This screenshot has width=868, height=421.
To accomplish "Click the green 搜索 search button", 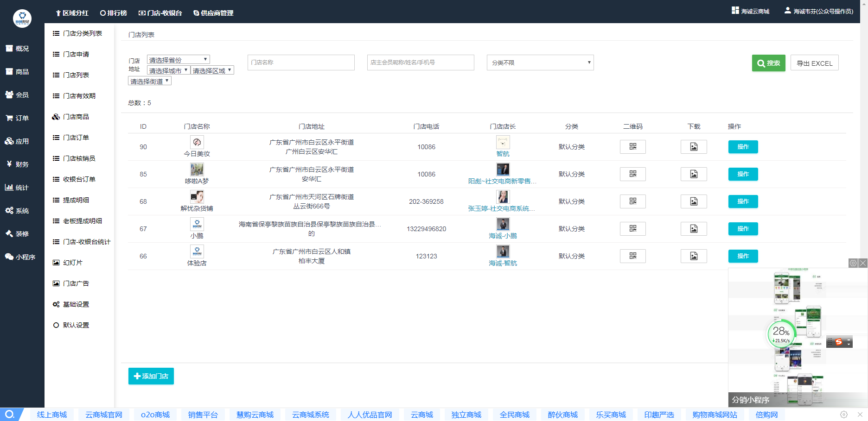I will [768, 63].
